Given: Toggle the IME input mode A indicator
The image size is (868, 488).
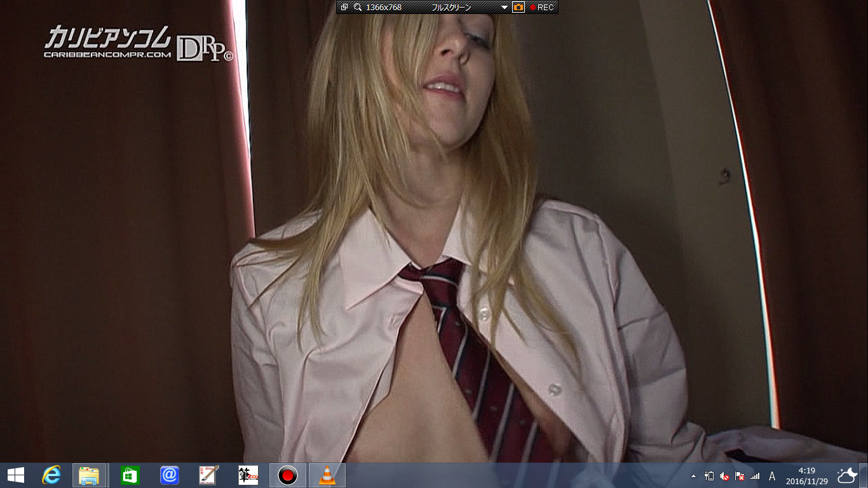Looking at the screenshot, I should (x=772, y=475).
